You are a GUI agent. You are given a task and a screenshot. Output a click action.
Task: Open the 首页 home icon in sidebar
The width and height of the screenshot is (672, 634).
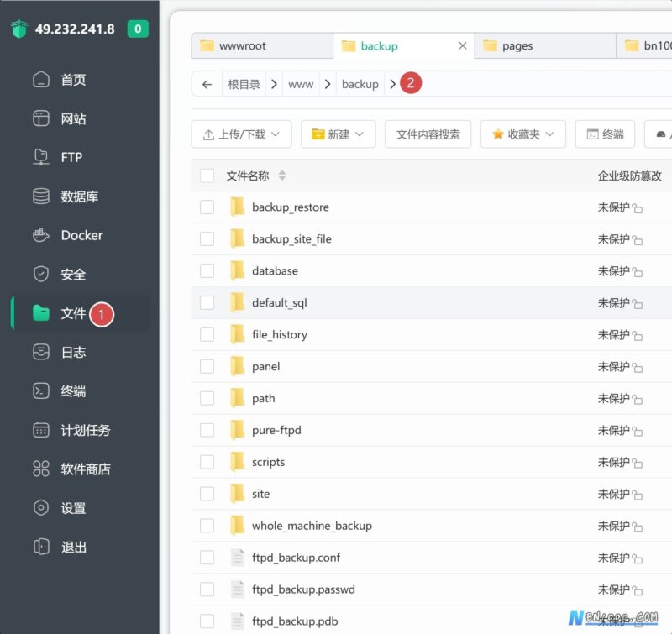[x=40, y=79]
